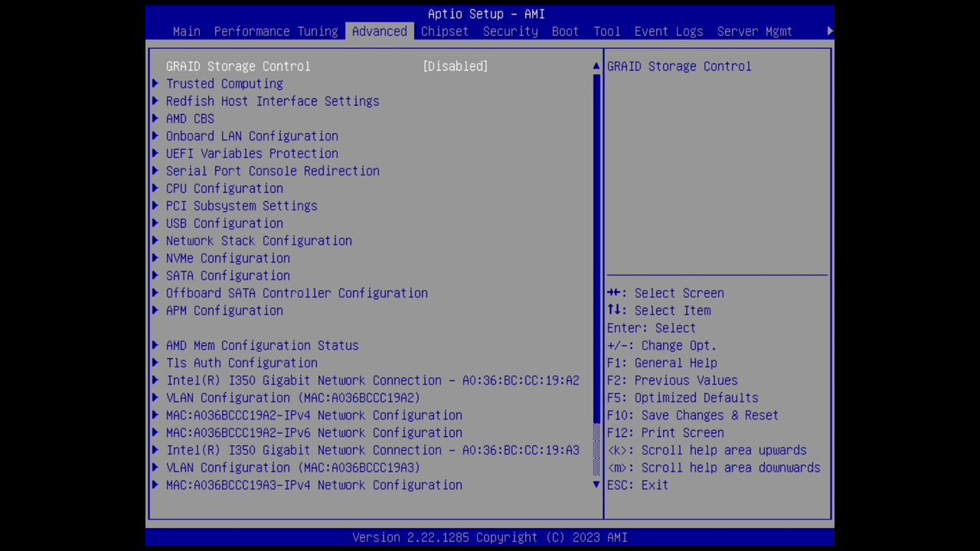Open the Boot tab
Screen dimensions: 980x551
point(565,31)
